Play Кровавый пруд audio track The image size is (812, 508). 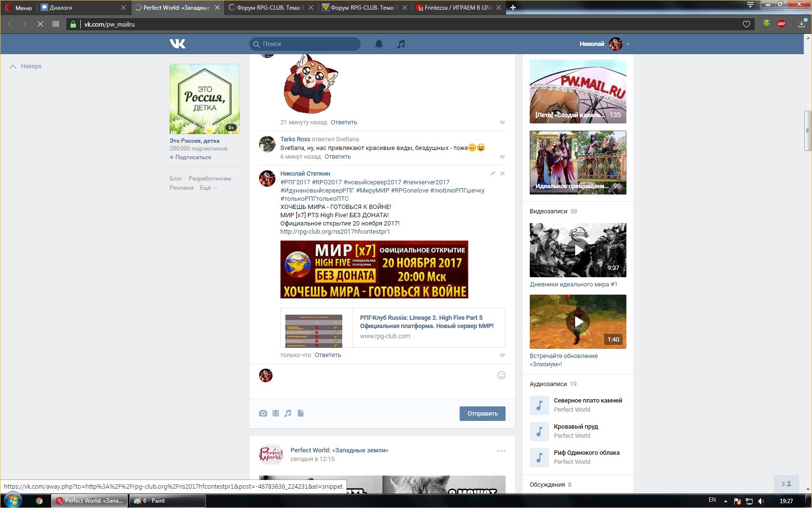(539, 431)
